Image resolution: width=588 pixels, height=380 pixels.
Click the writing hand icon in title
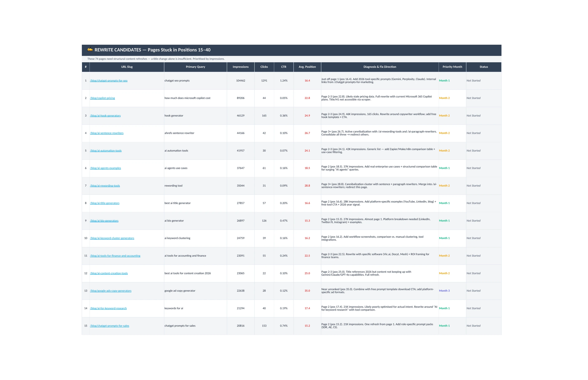tap(90, 49)
